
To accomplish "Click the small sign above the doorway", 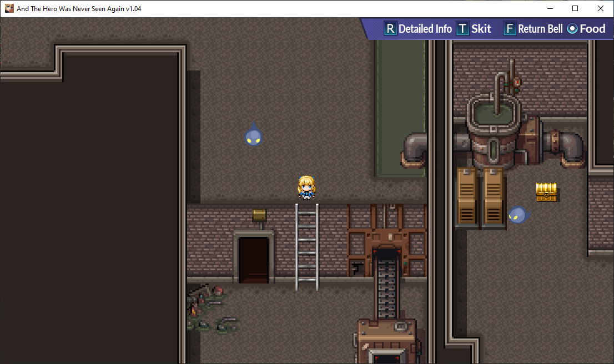I will pos(259,215).
